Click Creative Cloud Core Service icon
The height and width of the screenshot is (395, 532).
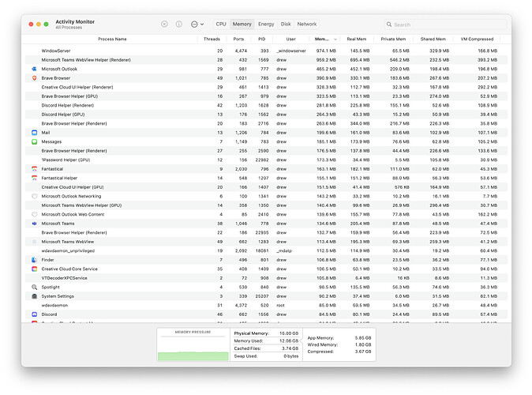point(34,269)
